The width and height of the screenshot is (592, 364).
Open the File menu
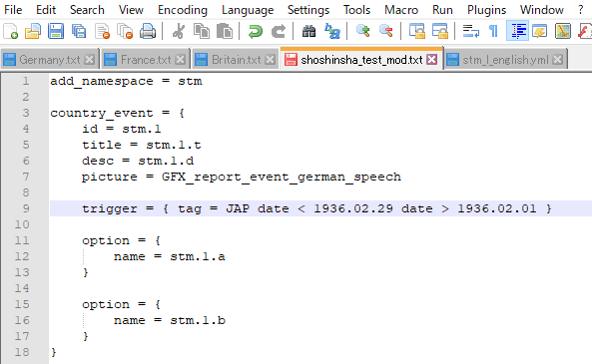tap(13, 10)
